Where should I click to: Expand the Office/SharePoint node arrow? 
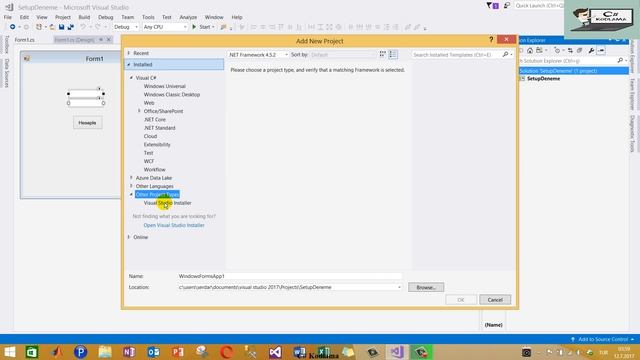coord(139,111)
